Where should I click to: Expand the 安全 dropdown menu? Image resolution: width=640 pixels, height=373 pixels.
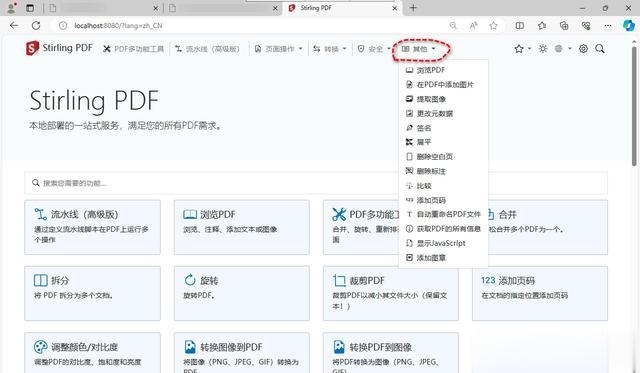(x=374, y=49)
